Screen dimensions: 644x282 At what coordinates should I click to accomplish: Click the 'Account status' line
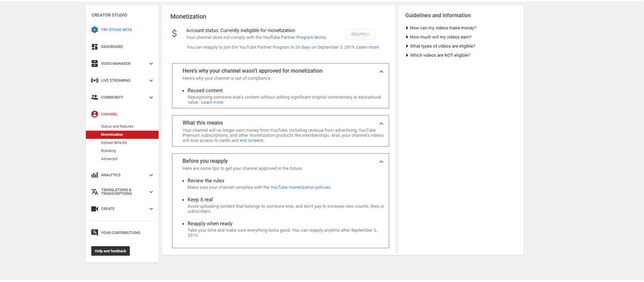240,31
